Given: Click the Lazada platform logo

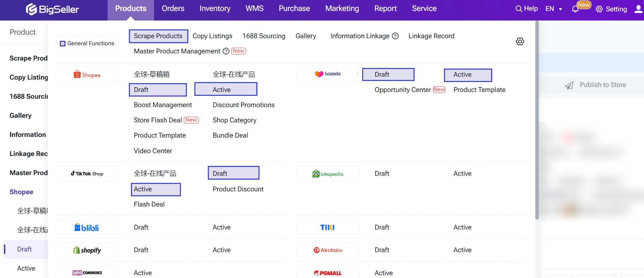Looking at the screenshot, I should 327,74.
